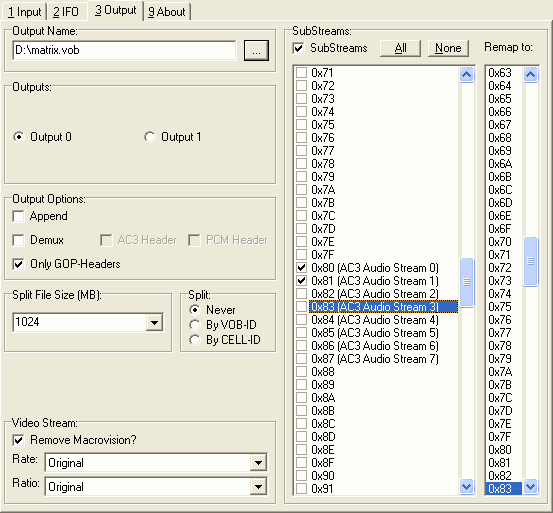
Task: Select 0x6D in the Remap to list
Action: point(504,203)
